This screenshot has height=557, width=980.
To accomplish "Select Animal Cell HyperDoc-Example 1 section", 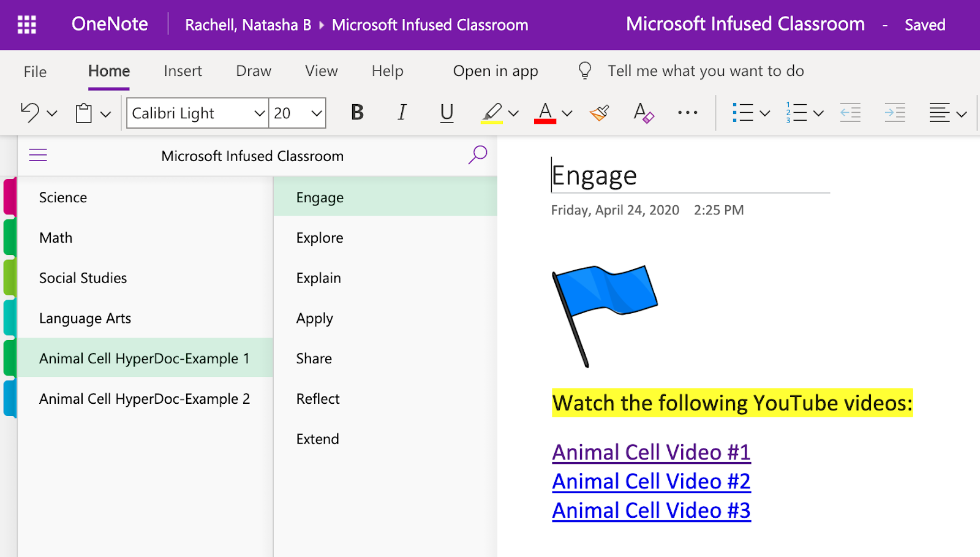I will point(145,358).
